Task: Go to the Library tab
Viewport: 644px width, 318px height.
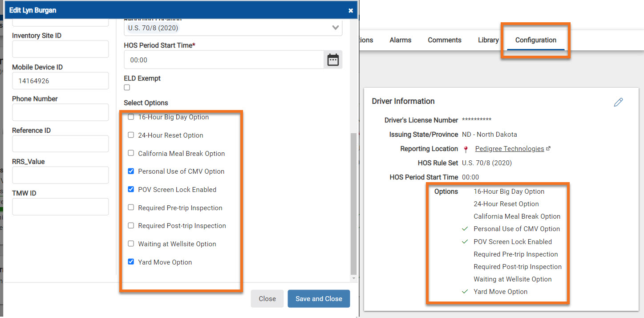Action: point(488,40)
